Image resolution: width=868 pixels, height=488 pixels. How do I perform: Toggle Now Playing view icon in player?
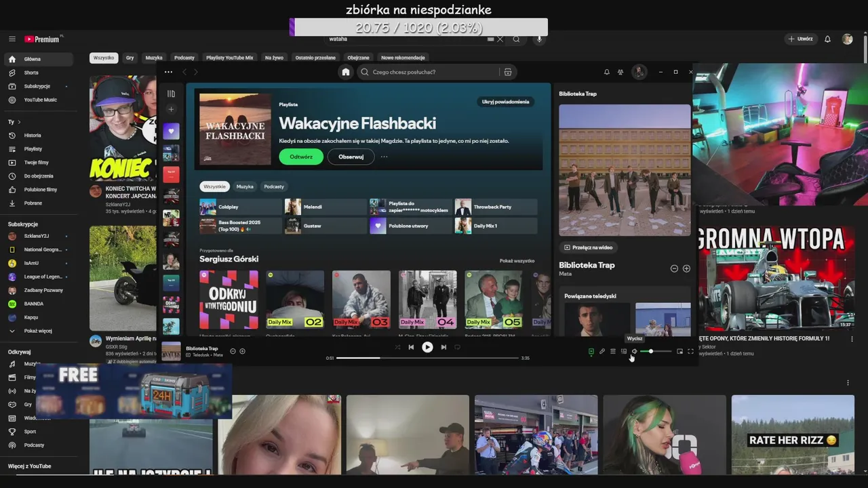591,351
